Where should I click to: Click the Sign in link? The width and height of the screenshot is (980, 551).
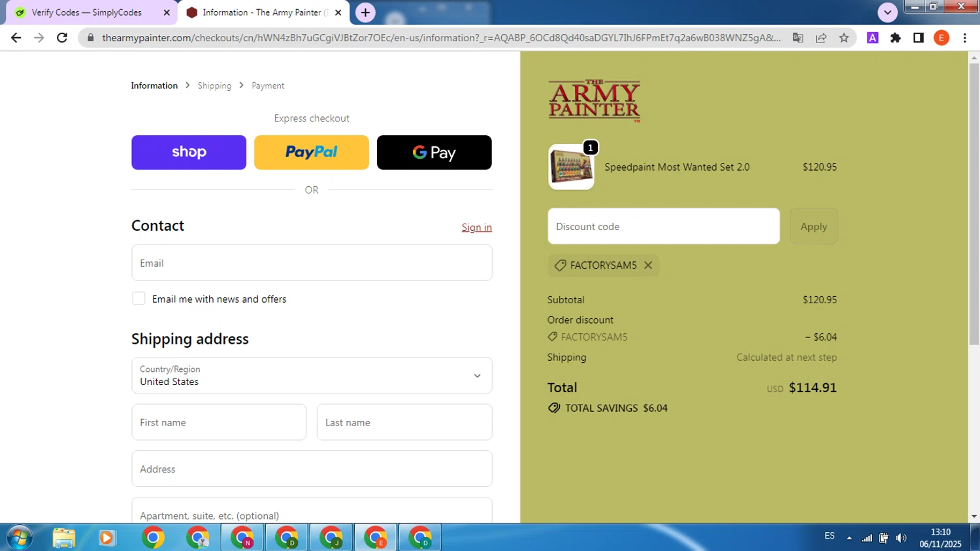[477, 227]
